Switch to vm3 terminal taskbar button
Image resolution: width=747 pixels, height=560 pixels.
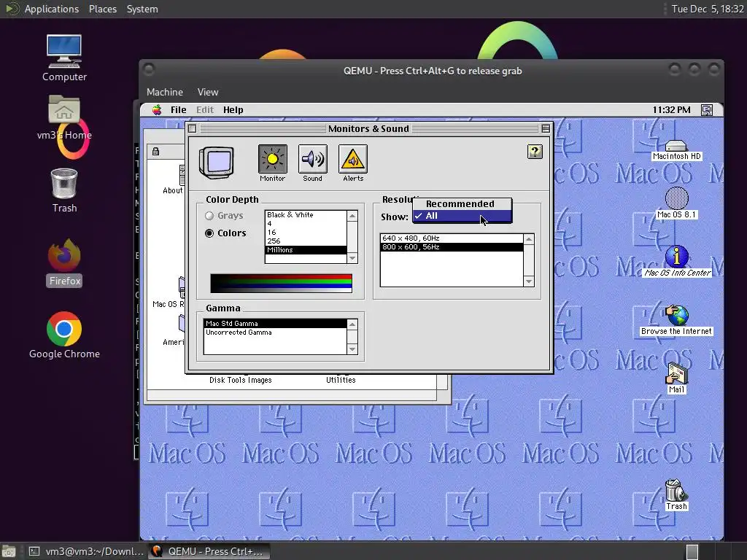pyautogui.click(x=86, y=551)
